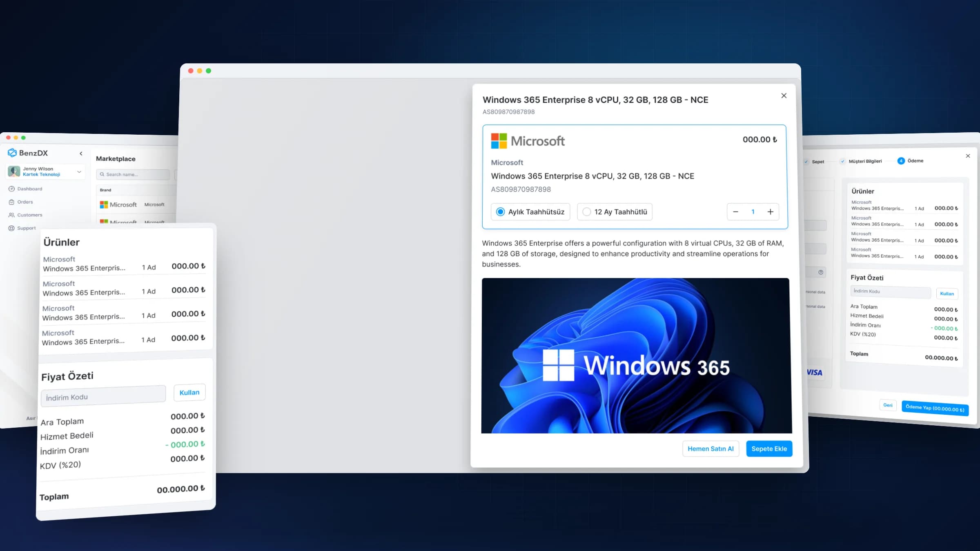Viewport: 980px width, 551px height.
Task: Open Customers in the sidebar
Action: pos(29,215)
